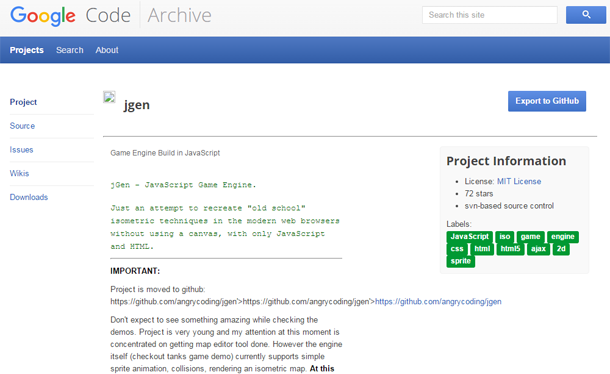Click the ajax label tag

point(538,249)
